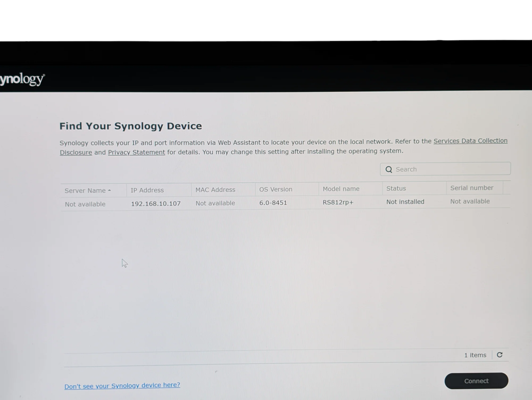Sort by IP Address column header
532x400 pixels.
pyautogui.click(x=159, y=190)
